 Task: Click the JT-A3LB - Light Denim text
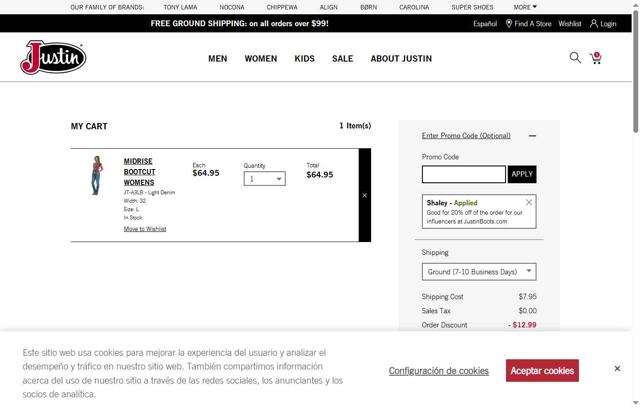[149, 192]
